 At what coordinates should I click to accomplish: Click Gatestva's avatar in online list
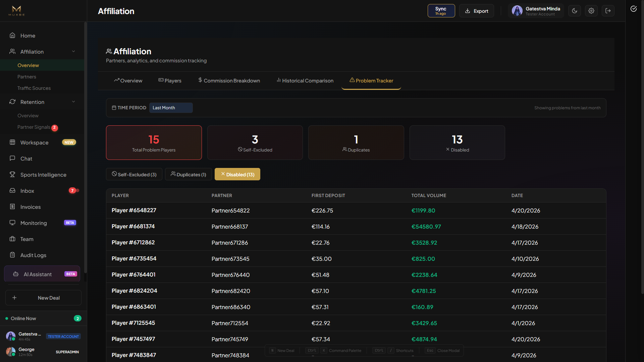click(11, 336)
